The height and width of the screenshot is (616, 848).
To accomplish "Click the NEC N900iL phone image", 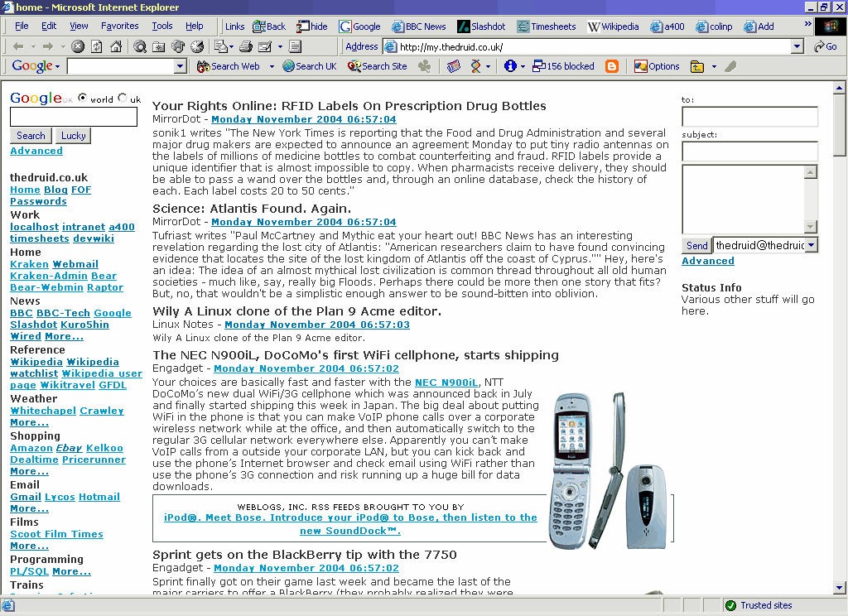I will (609, 471).
